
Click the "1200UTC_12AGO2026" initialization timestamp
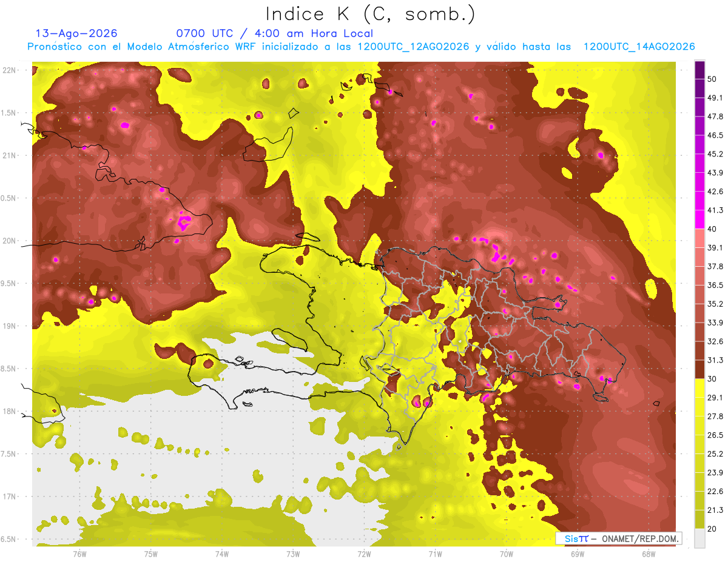[413, 47]
